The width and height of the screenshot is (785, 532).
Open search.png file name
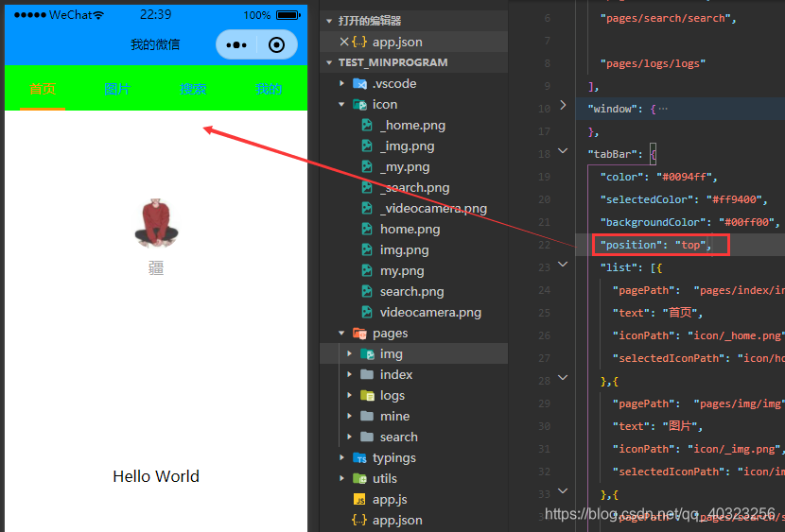(411, 291)
